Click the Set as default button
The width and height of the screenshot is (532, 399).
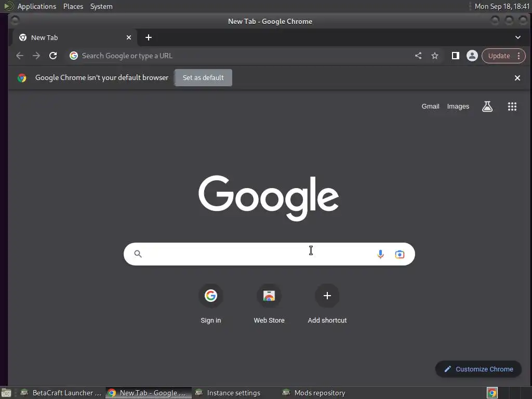pyautogui.click(x=203, y=78)
